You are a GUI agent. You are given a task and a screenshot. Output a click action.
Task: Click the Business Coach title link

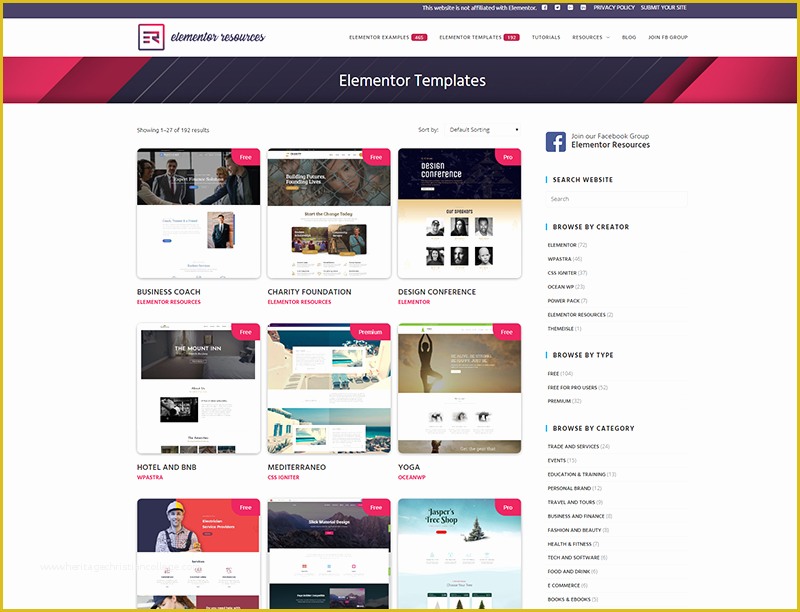point(168,292)
